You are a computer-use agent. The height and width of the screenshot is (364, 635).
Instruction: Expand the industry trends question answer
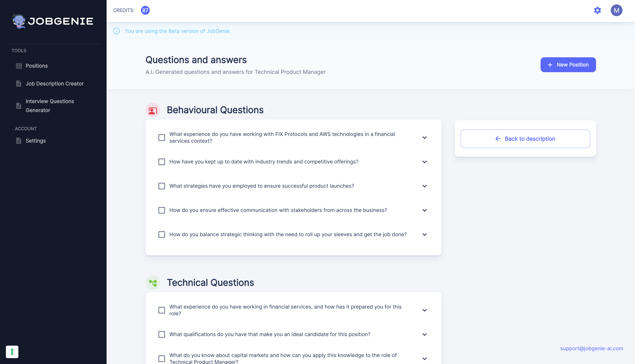(424, 162)
